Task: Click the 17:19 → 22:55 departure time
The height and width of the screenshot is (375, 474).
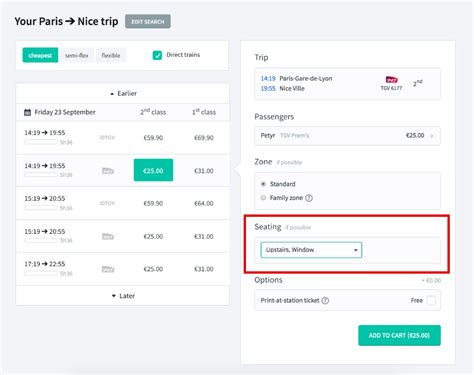Action: click(45, 264)
